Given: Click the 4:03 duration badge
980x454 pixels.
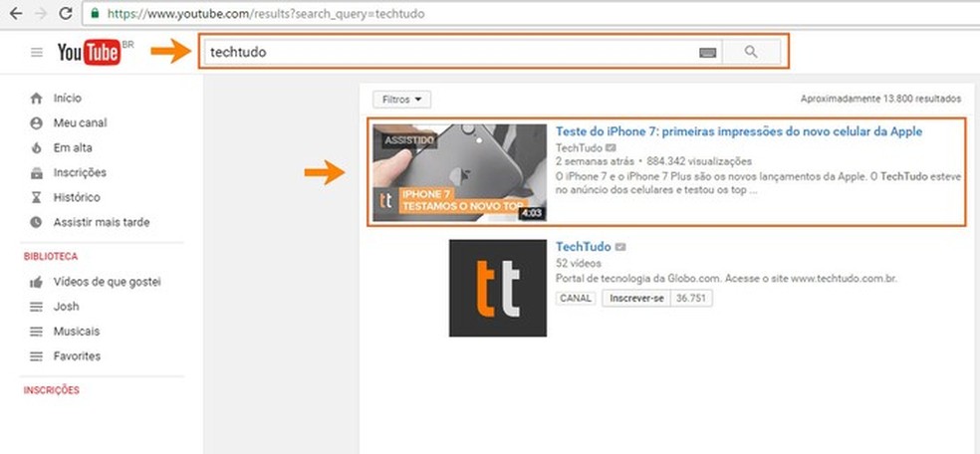Looking at the screenshot, I should [531, 214].
